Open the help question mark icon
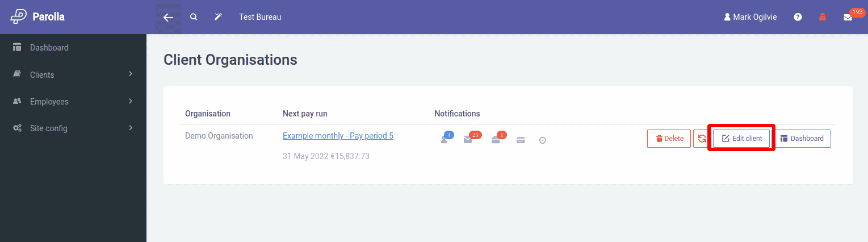Screen dimensions: 868x242 click(x=798, y=17)
